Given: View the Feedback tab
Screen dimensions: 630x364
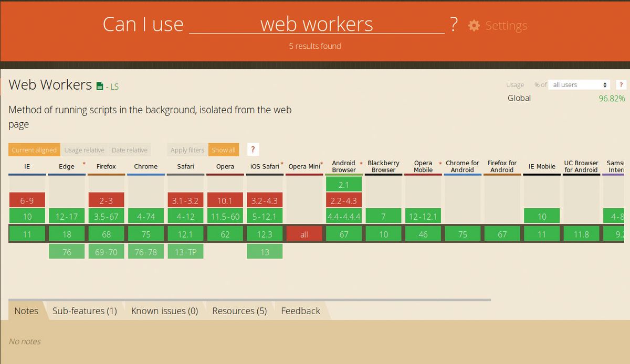Looking at the screenshot, I should [300, 311].
